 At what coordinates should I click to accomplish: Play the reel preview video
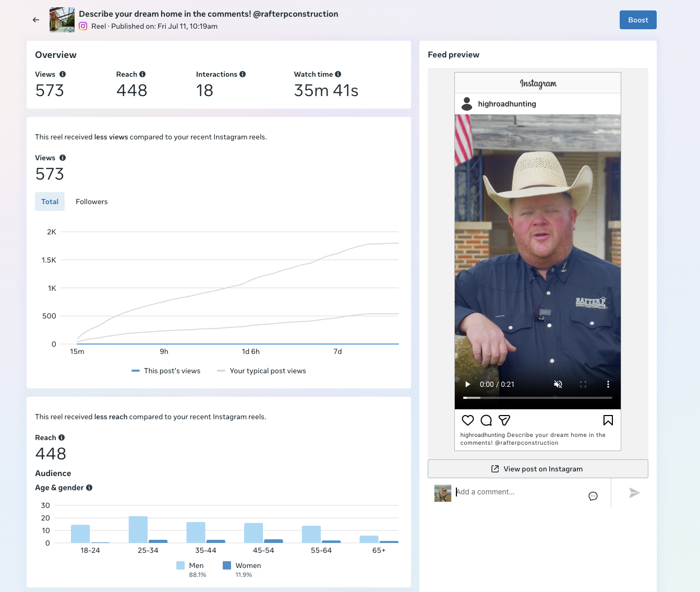point(468,384)
